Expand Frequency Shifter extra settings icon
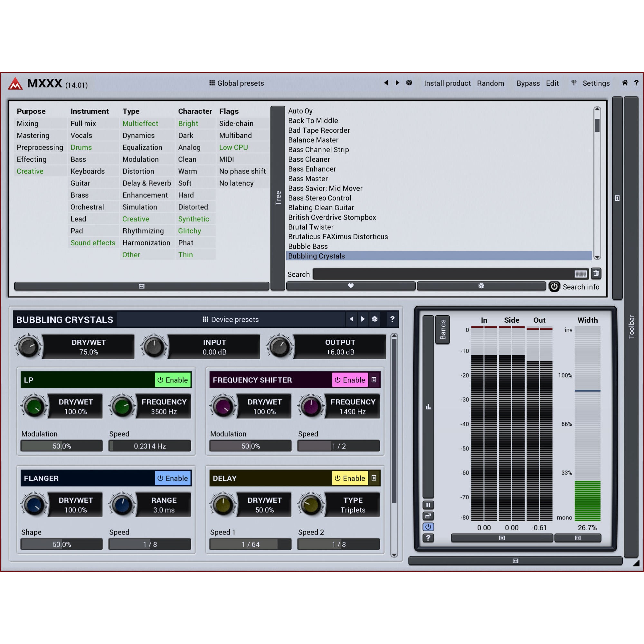Viewport: 644px width, 644px height. tap(374, 380)
